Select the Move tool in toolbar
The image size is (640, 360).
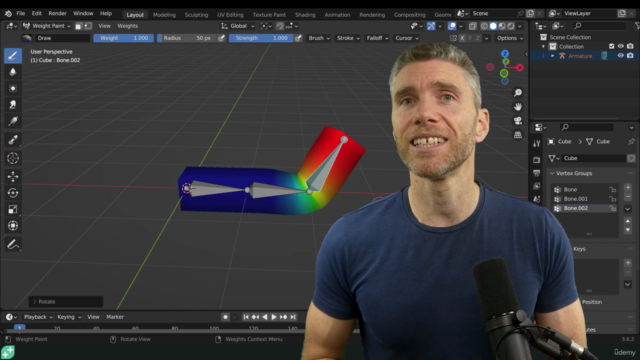[x=13, y=176]
